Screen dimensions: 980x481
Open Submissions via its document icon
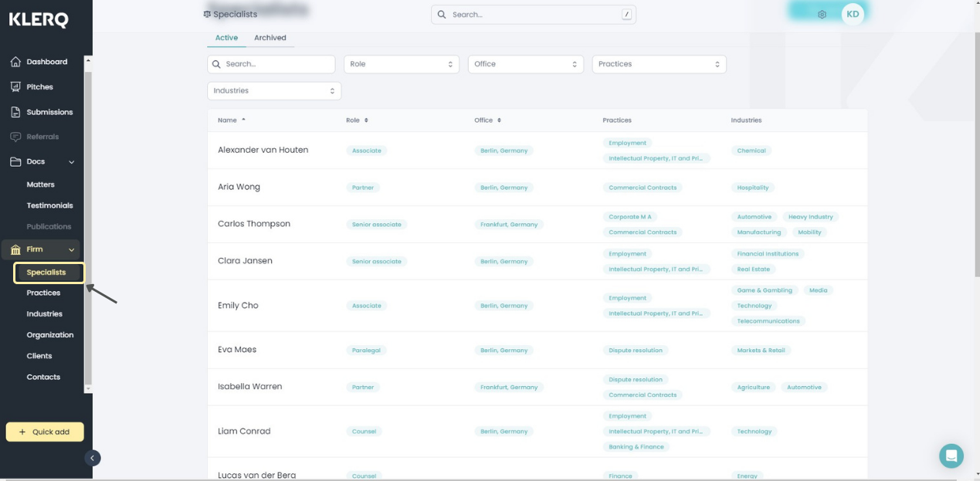point(15,112)
